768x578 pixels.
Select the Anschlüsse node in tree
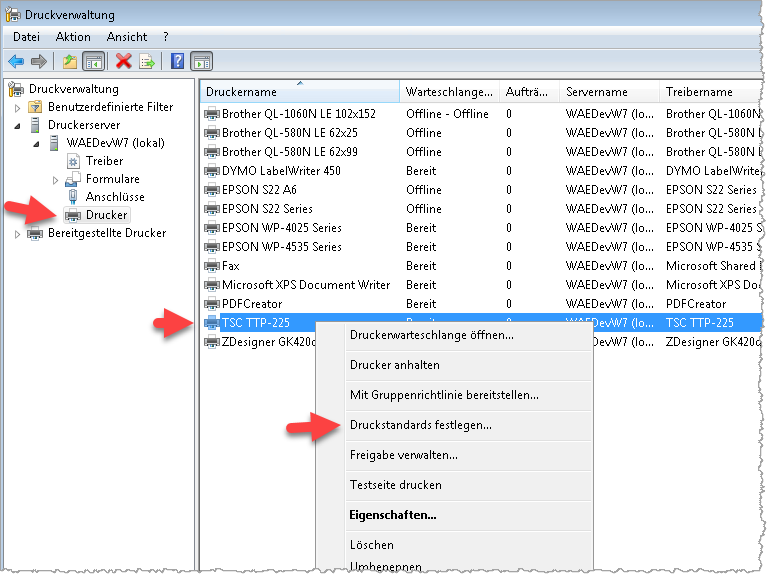pos(115,196)
